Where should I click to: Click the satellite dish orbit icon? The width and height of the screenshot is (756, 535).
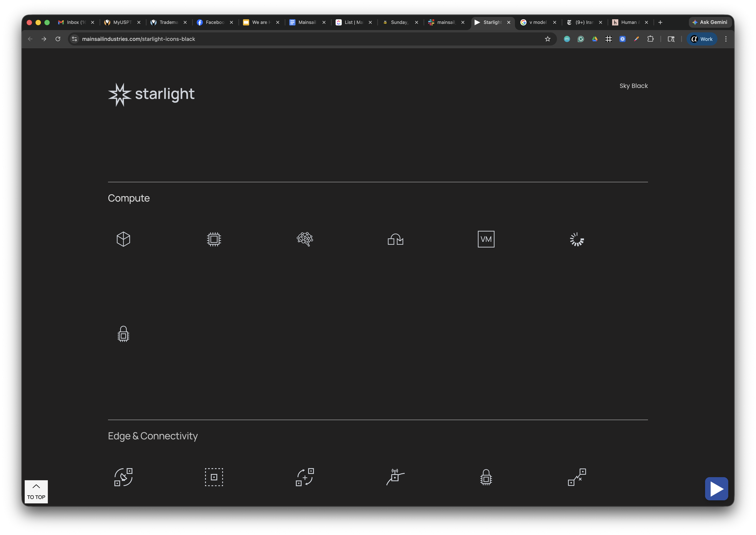tap(123, 477)
